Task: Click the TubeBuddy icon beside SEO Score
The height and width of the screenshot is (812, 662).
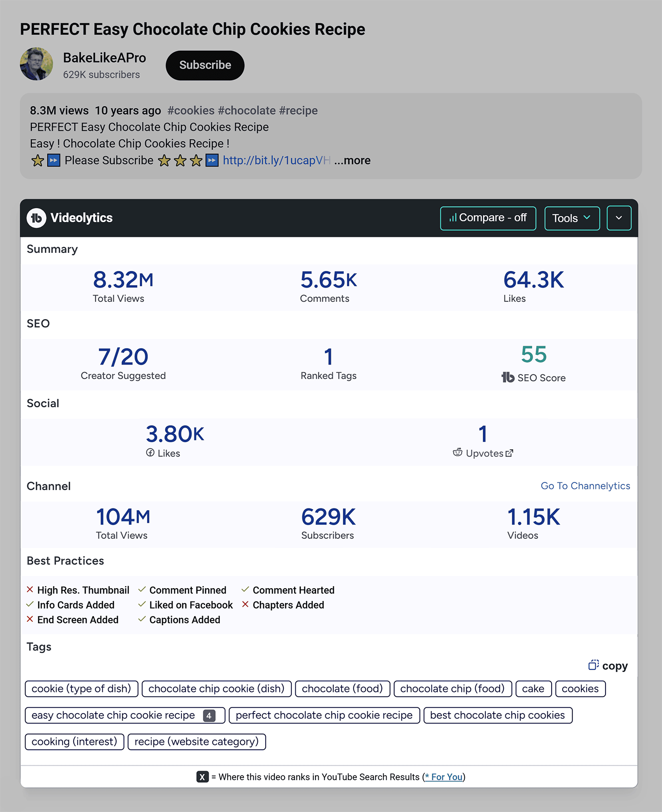Action: tap(508, 377)
